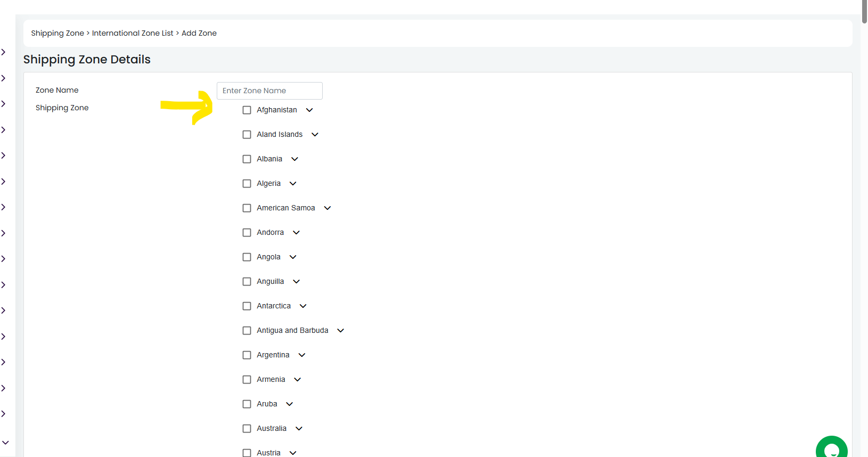This screenshot has height=457, width=868.
Task: Select the Argentina checkbox
Action: point(247,355)
